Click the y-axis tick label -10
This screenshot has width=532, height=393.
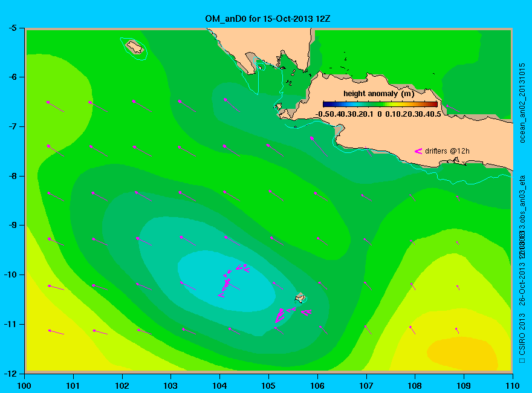(10, 274)
